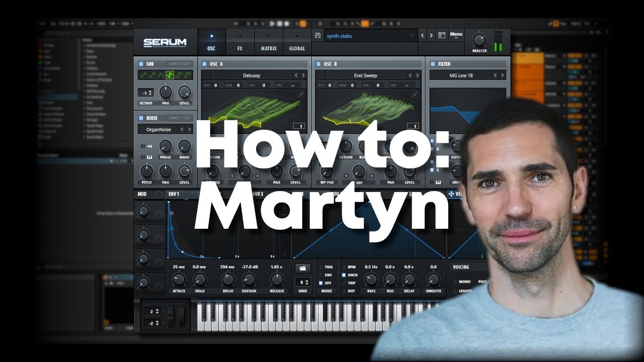The image size is (644, 362).
Task: Switch to the OSC tab
Action: click(211, 42)
